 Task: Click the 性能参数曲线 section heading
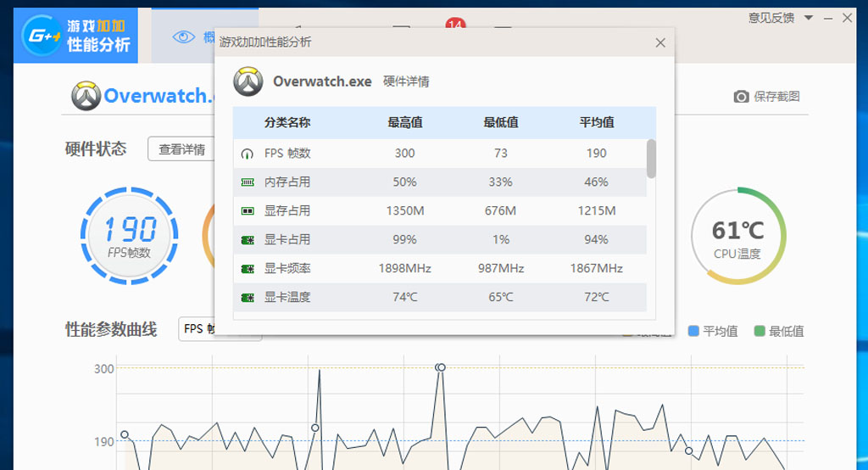pos(111,329)
